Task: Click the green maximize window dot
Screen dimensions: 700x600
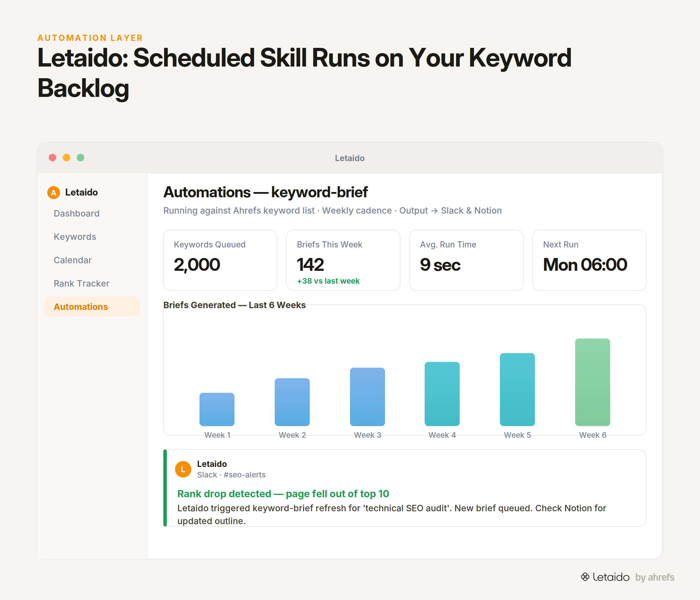Action: pos(80,158)
